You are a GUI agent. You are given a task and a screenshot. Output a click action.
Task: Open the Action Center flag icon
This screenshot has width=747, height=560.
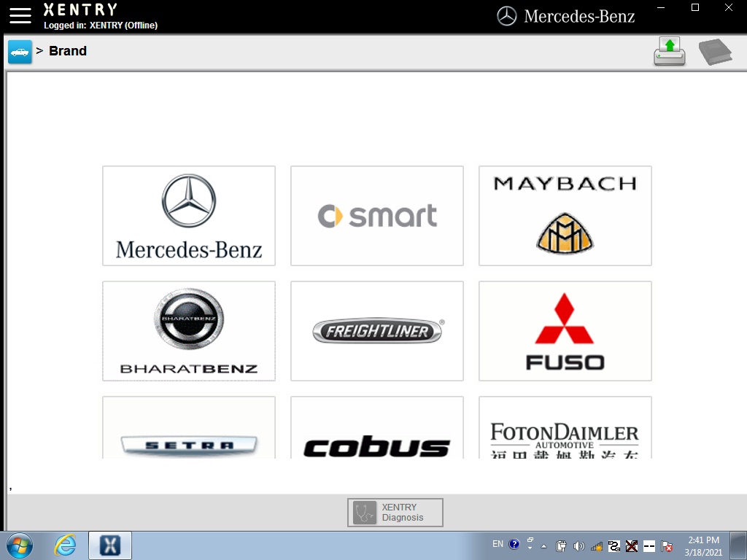[x=667, y=545]
